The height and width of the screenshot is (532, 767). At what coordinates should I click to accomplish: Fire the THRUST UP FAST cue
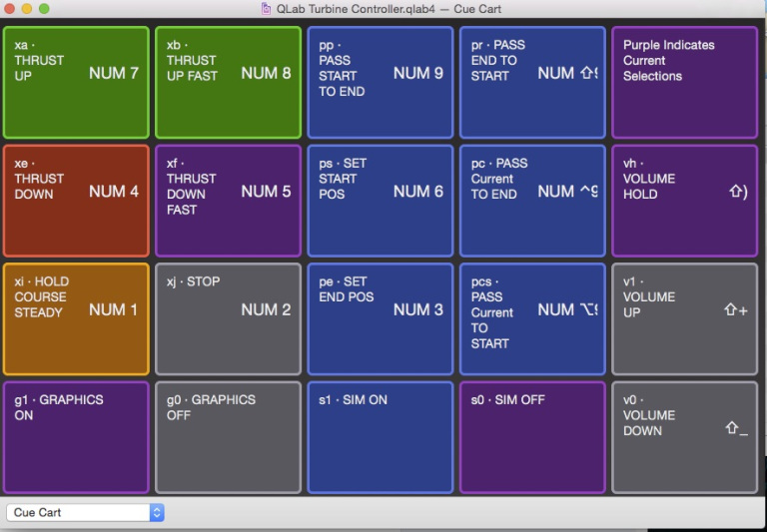point(228,83)
